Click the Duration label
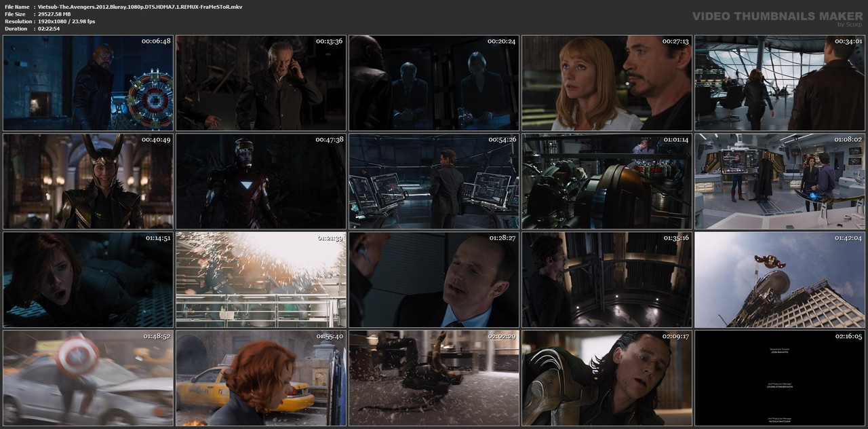 pyautogui.click(x=16, y=29)
